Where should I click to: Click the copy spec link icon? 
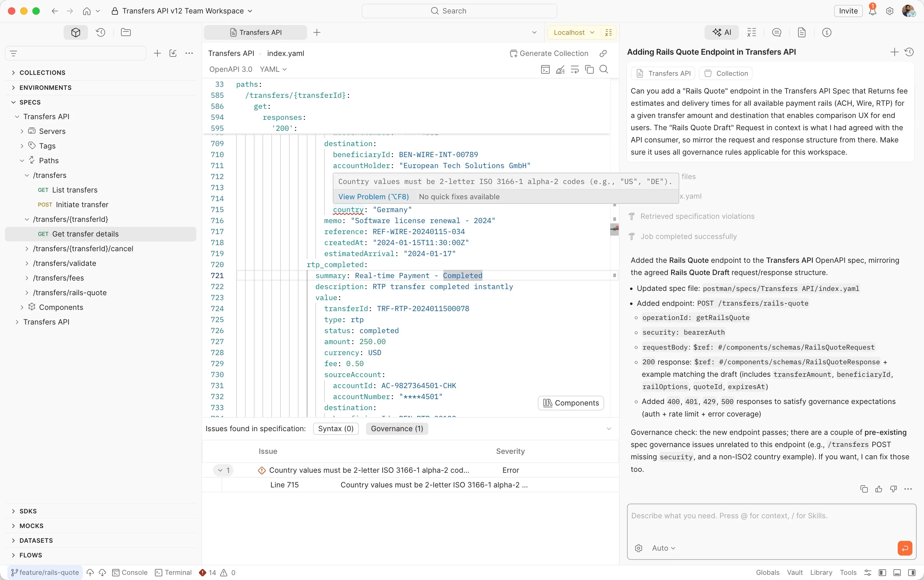[x=603, y=53]
